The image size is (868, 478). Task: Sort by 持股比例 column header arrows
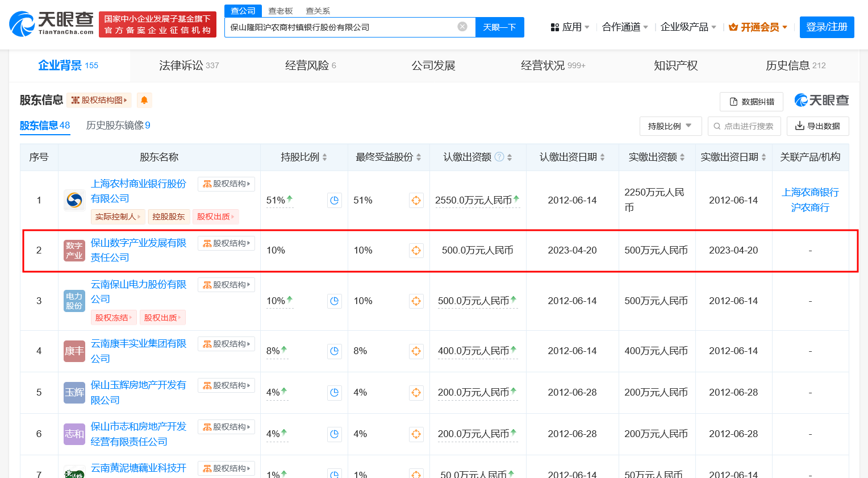point(324,157)
